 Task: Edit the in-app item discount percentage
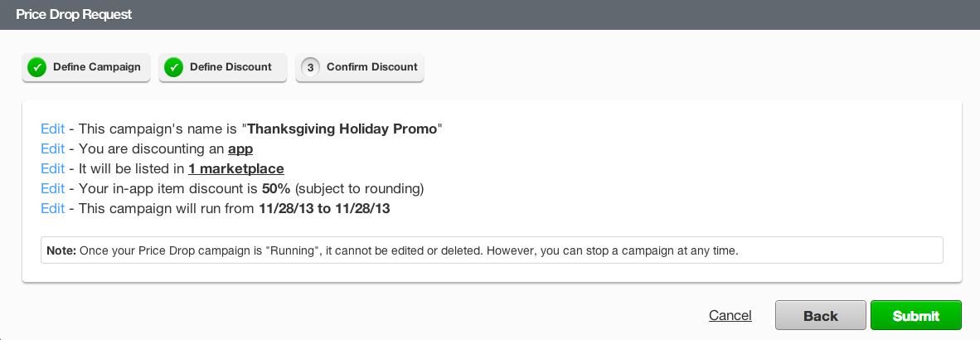point(52,189)
